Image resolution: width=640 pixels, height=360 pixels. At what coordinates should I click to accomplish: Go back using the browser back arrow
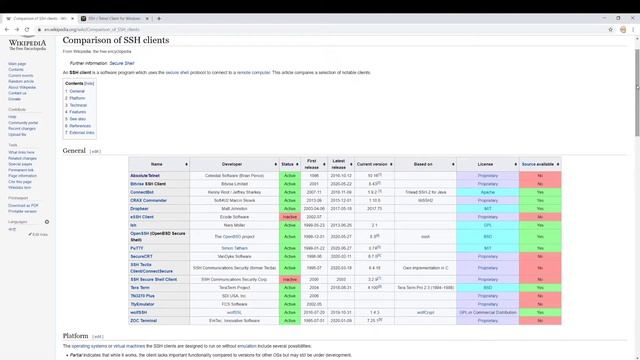[x=7, y=29]
